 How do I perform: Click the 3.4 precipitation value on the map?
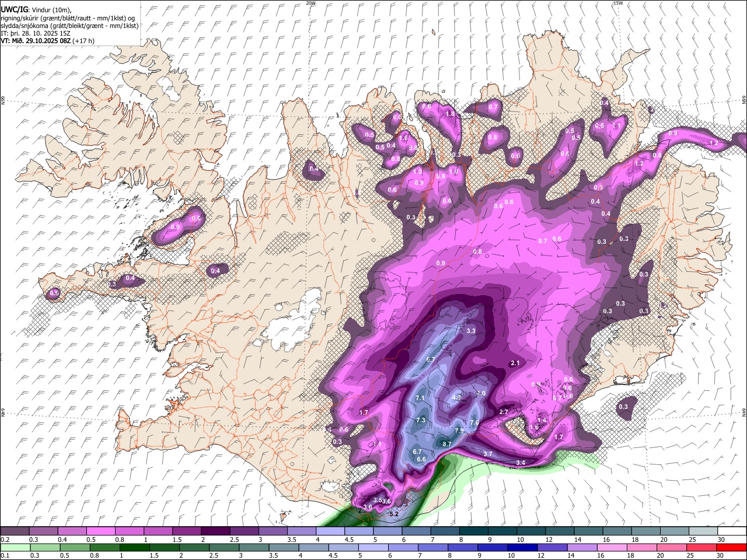(x=521, y=463)
